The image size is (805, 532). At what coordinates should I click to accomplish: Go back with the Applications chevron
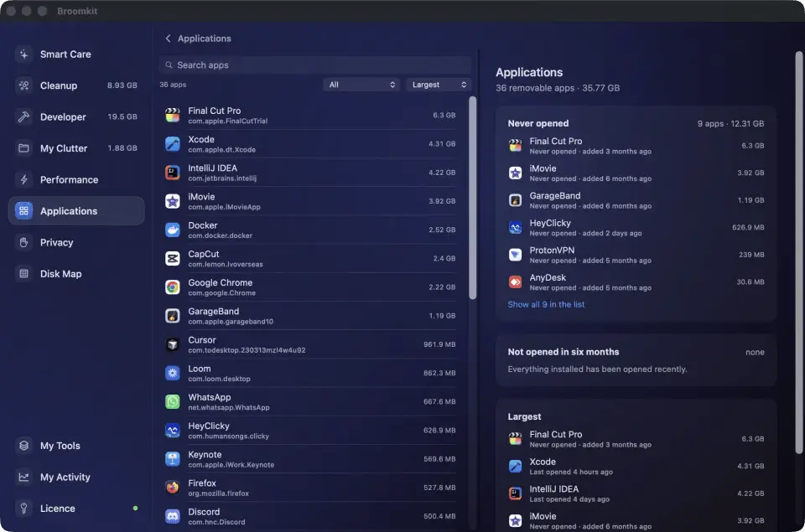pos(168,39)
